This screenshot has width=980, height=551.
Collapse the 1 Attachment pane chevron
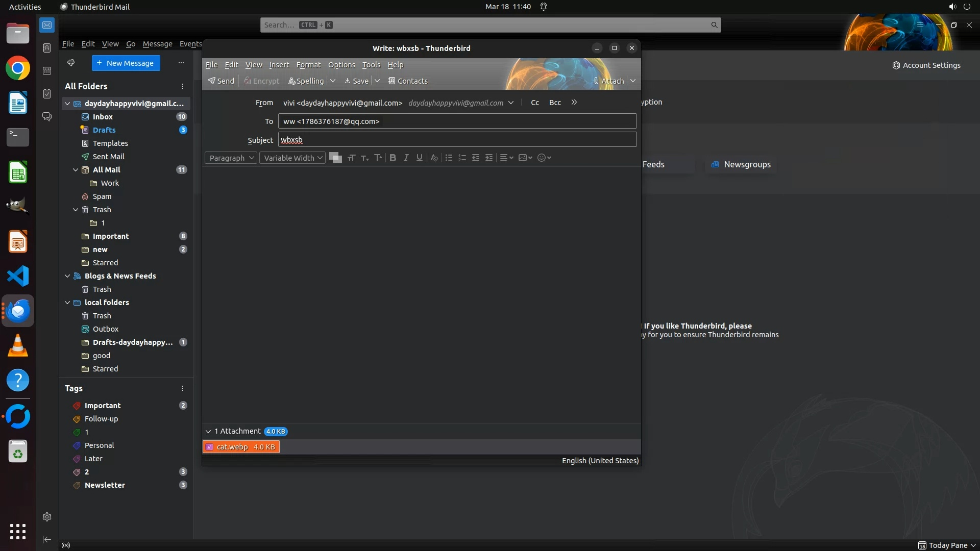208,431
